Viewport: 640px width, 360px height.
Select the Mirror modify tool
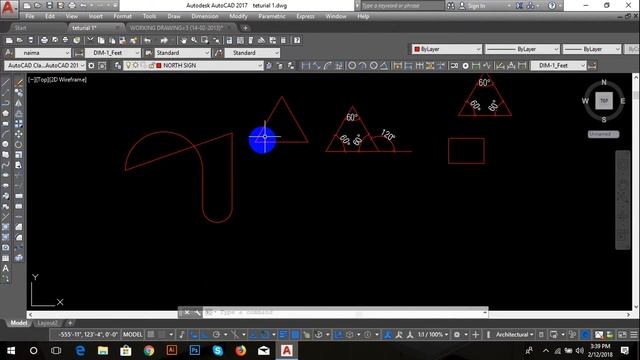click(x=19, y=103)
